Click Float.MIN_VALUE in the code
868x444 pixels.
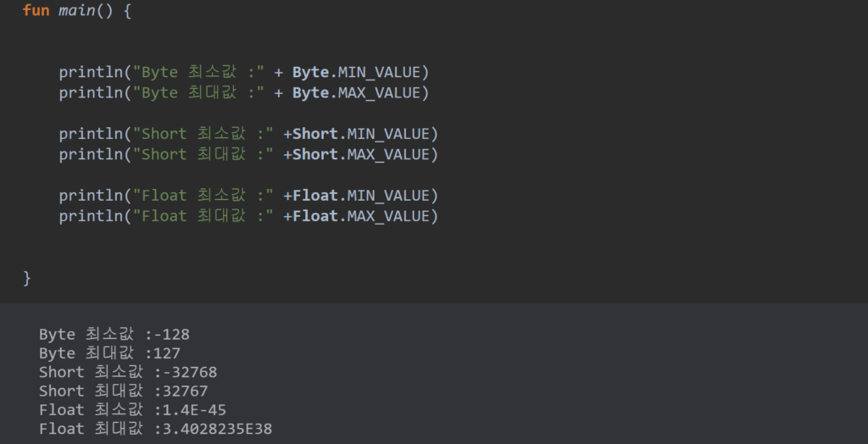(x=364, y=196)
